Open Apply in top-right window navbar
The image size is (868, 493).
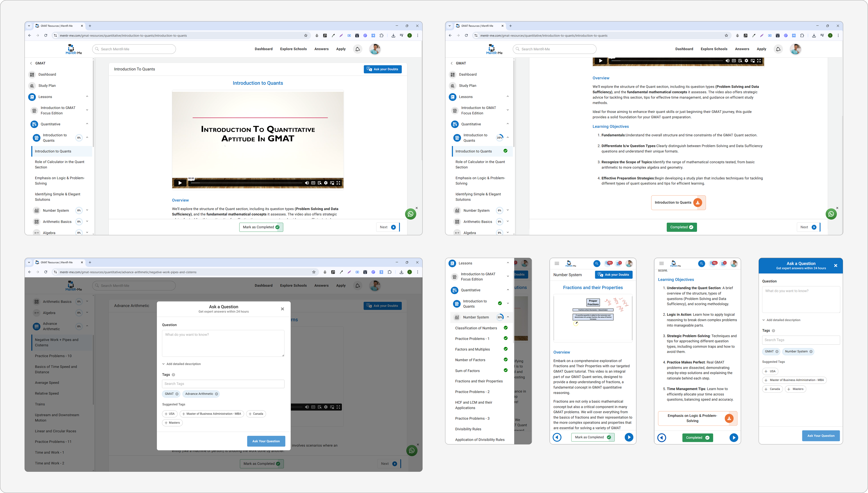point(761,49)
